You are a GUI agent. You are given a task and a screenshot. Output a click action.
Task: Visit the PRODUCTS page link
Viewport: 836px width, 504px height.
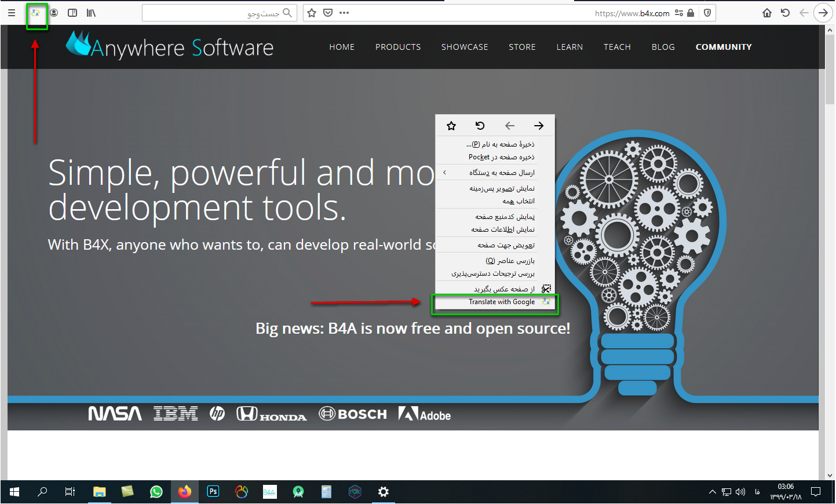[x=398, y=47]
